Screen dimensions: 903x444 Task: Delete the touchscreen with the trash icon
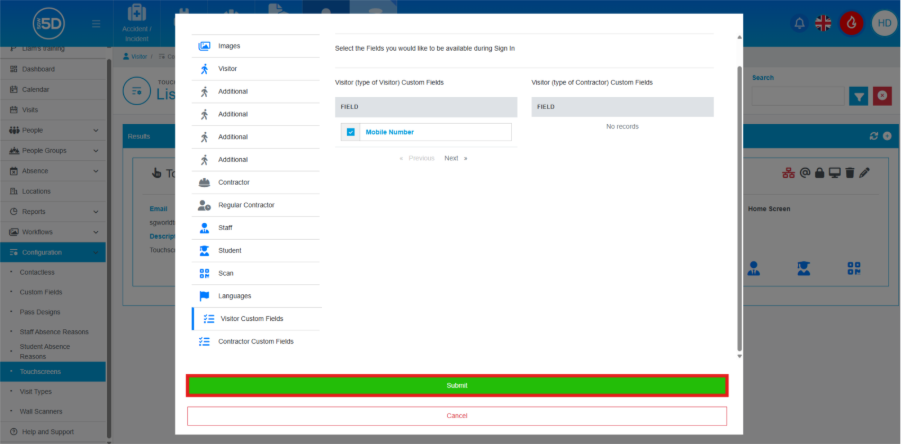click(x=849, y=173)
